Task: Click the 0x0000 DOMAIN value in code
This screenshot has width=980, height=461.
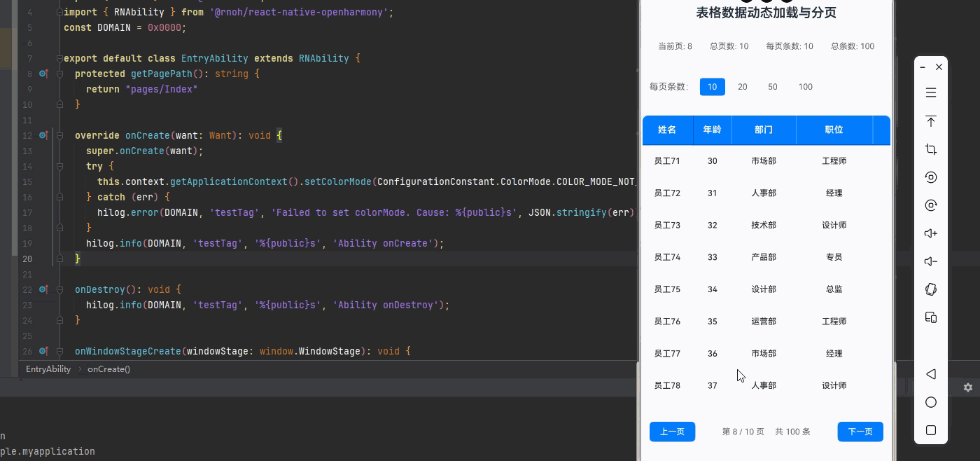Action: [x=164, y=27]
